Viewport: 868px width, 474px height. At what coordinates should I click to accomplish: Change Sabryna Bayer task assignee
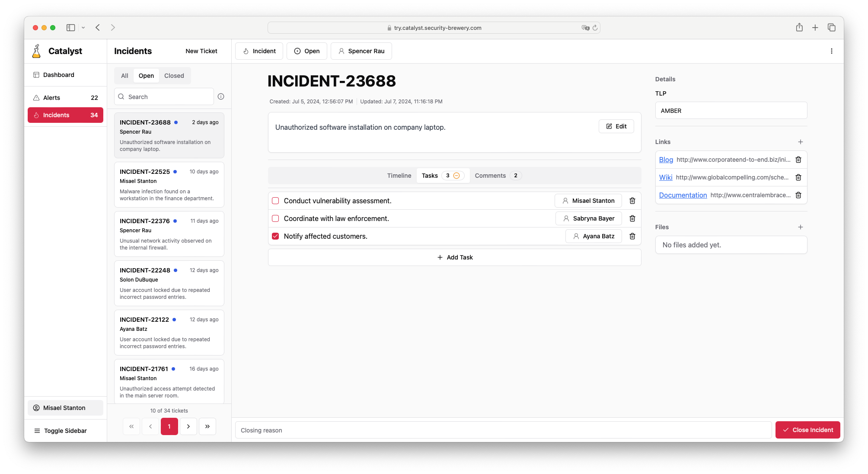pyautogui.click(x=588, y=218)
